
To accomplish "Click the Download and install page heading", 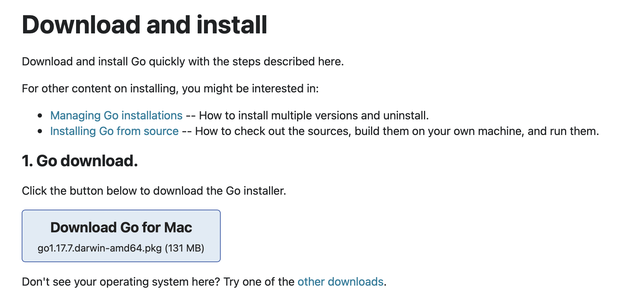I will (144, 25).
